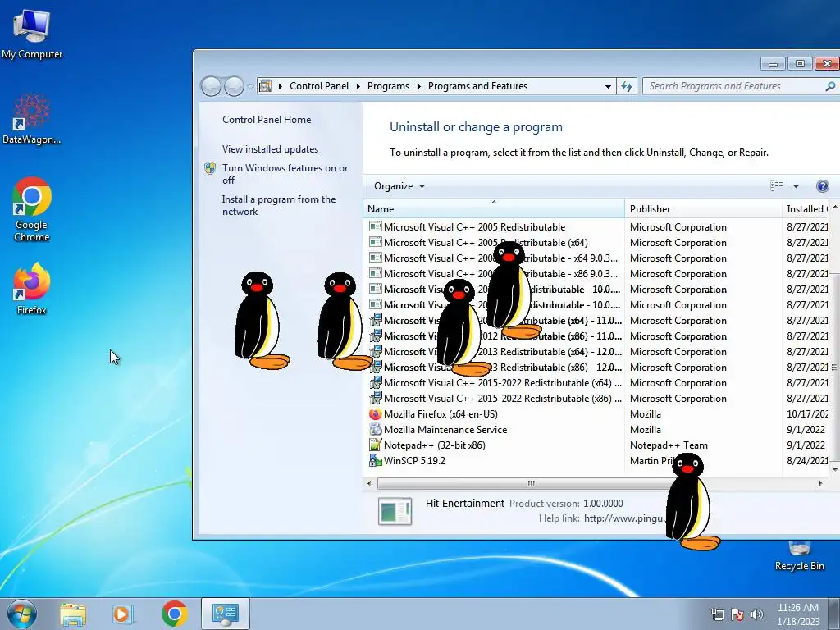Change view with the view icon

[776, 186]
